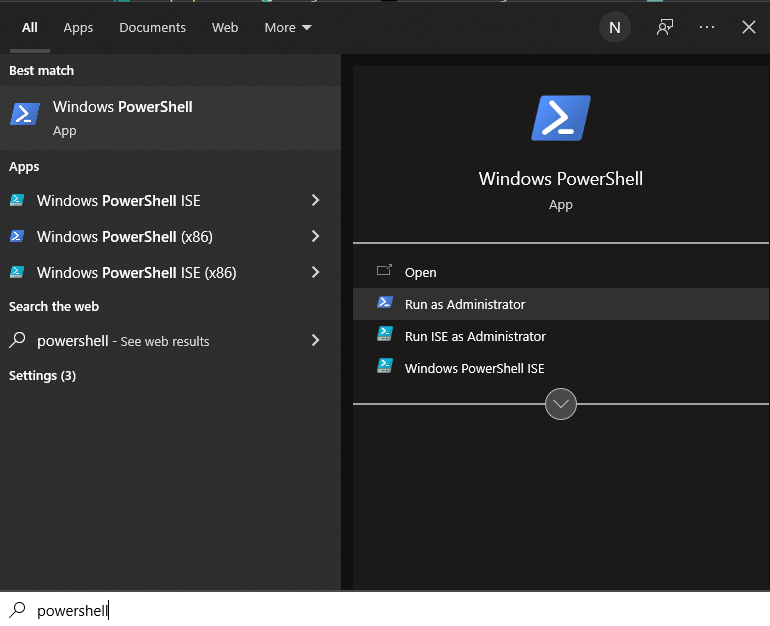This screenshot has width=770, height=626.
Task: Switch to the Documents search tab
Action: (152, 27)
